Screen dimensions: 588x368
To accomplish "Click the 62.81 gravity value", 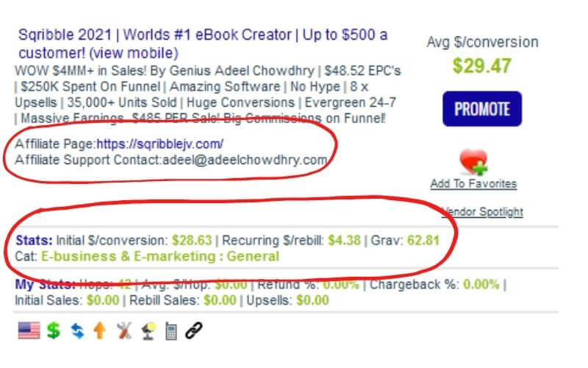I will coord(423,241).
